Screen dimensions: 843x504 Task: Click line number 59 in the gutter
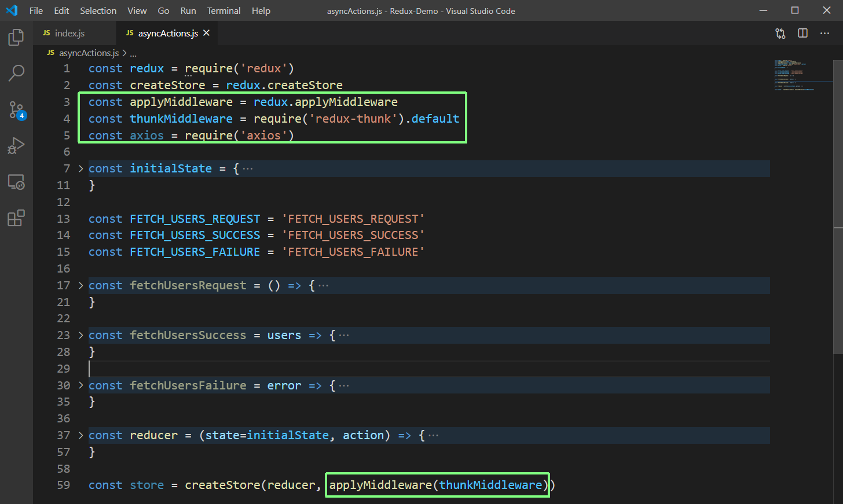coord(64,485)
